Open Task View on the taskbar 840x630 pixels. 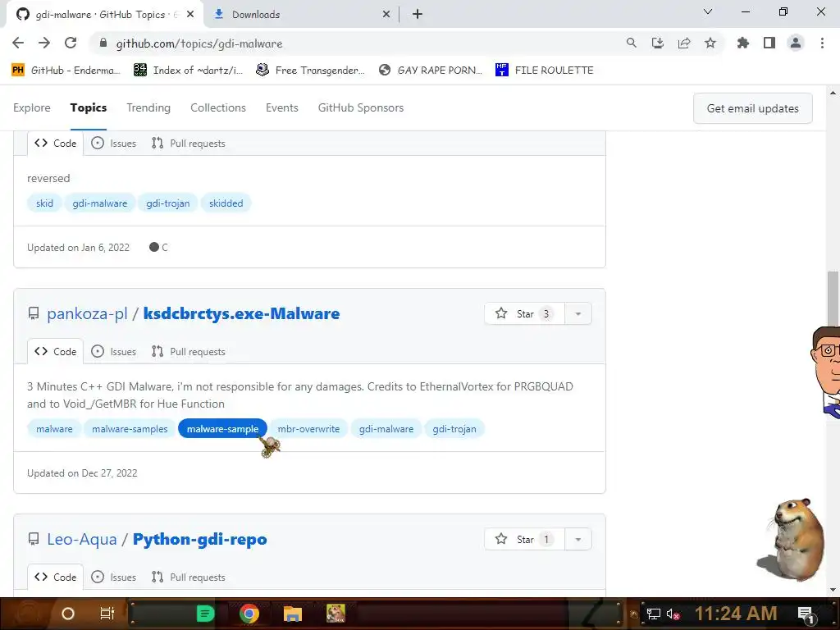tap(107, 614)
